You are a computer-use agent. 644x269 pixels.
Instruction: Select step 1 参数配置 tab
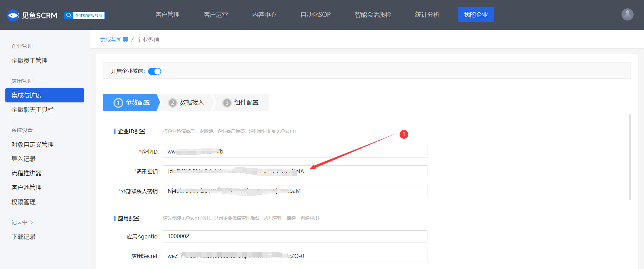[x=131, y=102]
